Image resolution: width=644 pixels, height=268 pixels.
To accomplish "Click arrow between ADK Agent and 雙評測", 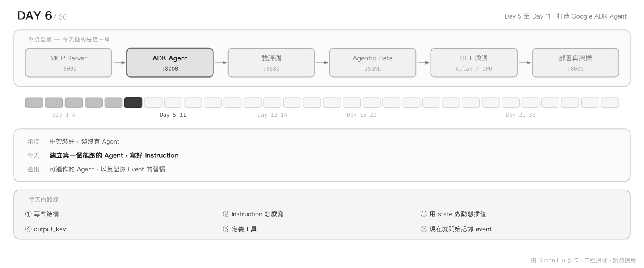I will tap(221, 63).
